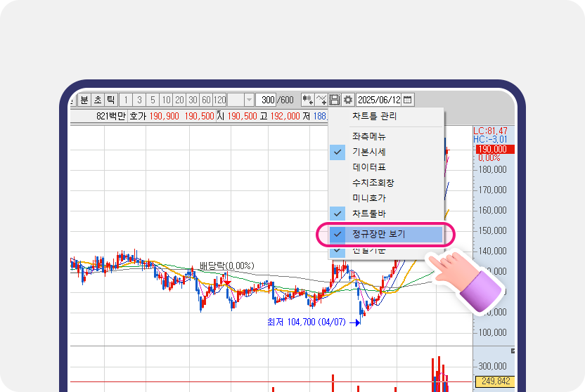Click the 2025/06/12 date field
This screenshot has height=392, width=585.
click(379, 100)
